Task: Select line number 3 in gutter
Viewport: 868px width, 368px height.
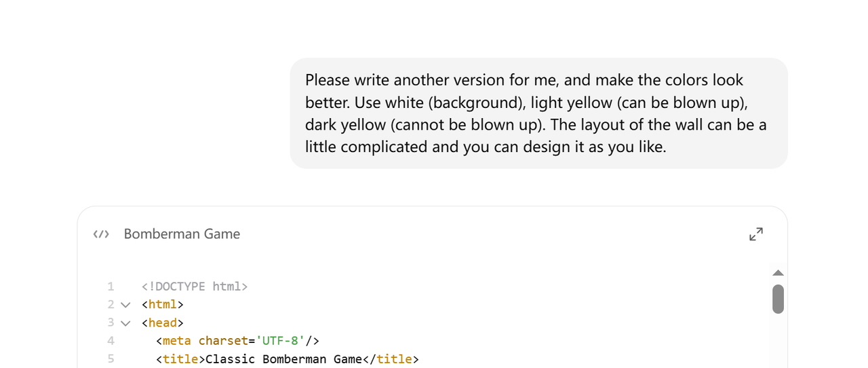Action: [x=111, y=323]
